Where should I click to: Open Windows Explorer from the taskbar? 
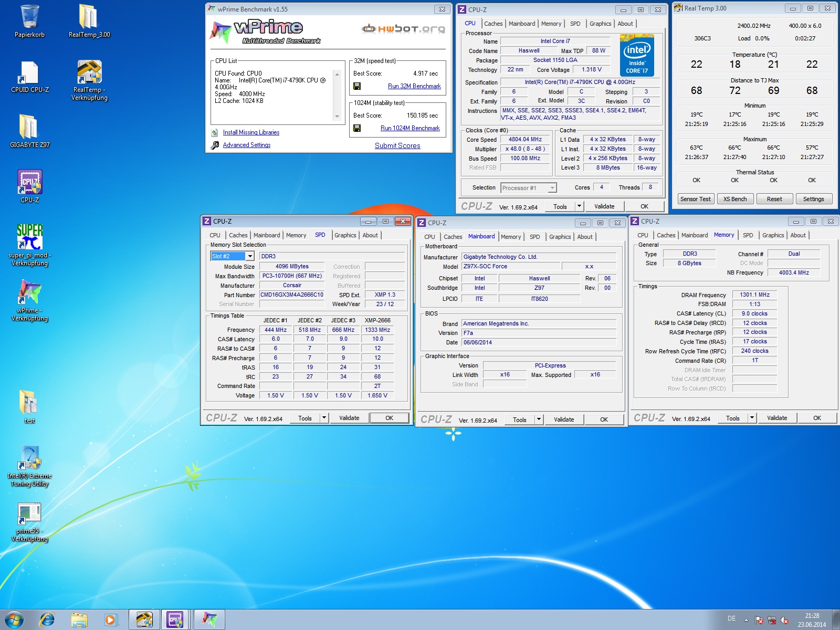pyautogui.click(x=79, y=619)
